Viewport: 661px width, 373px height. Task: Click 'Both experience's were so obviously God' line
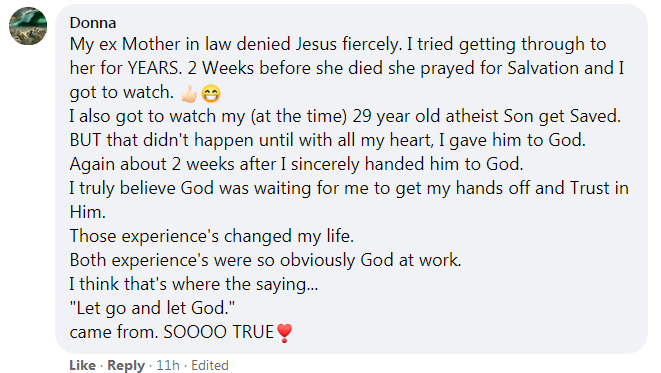pyautogui.click(x=266, y=260)
